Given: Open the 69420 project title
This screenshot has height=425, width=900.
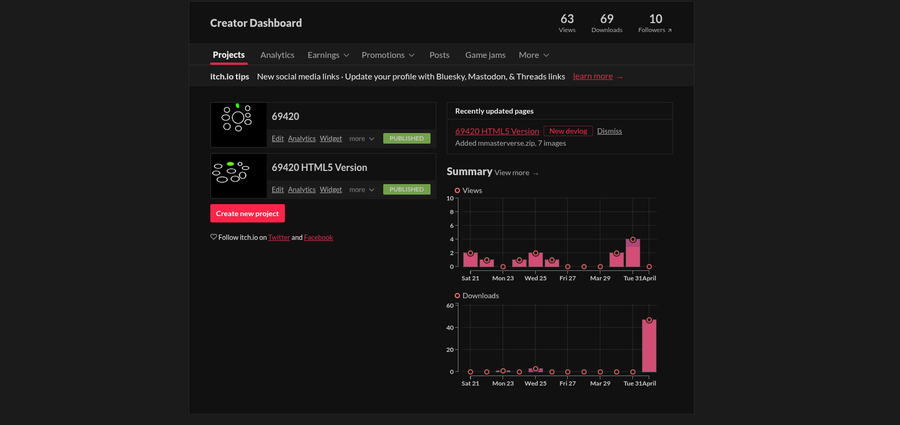Looking at the screenshot, I should coord(285,117).
